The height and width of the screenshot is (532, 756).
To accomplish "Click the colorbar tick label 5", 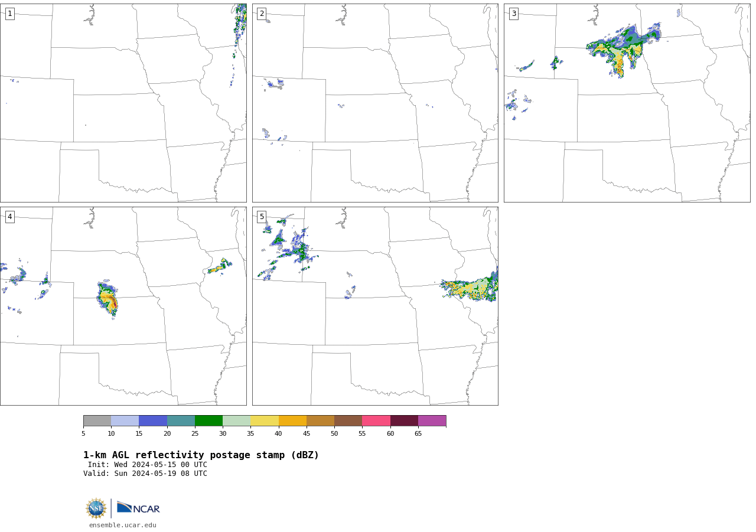I will (x=83, y=433).
